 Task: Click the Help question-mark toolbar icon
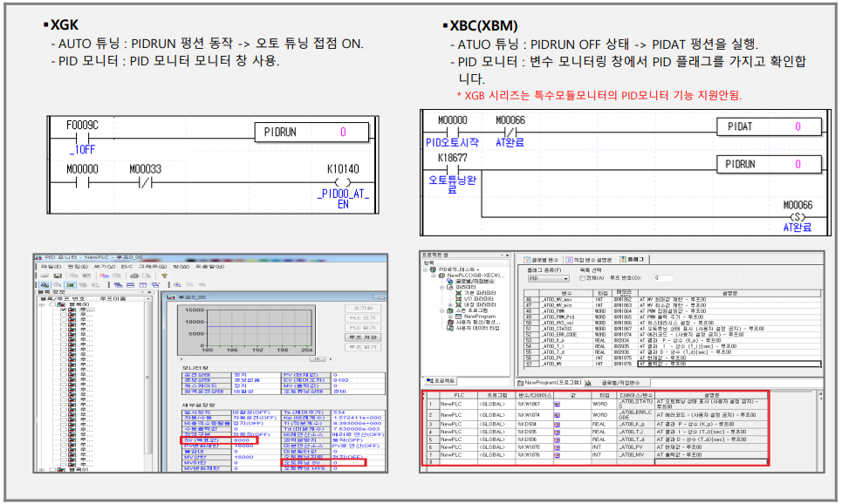tap(163, 275)
